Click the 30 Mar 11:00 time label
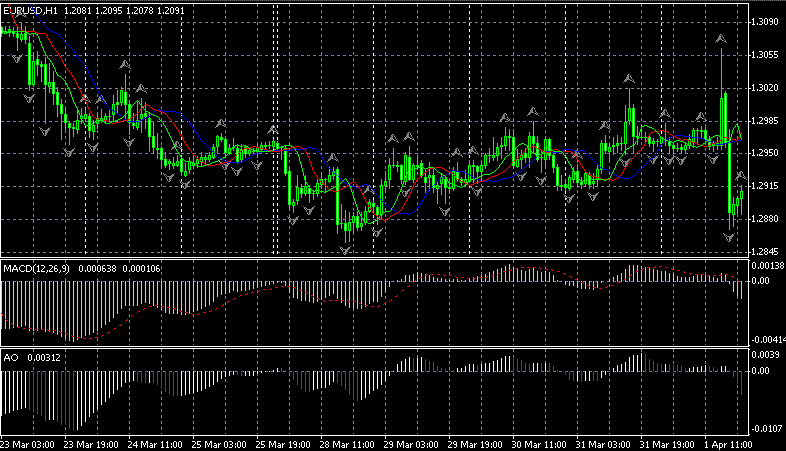This screenshot has width=786, height=451. point(539,445)
